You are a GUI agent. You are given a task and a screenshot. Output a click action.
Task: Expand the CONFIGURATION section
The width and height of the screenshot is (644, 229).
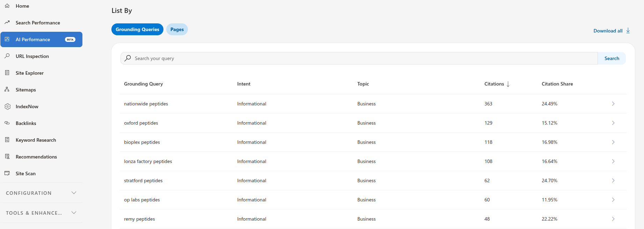41,193
